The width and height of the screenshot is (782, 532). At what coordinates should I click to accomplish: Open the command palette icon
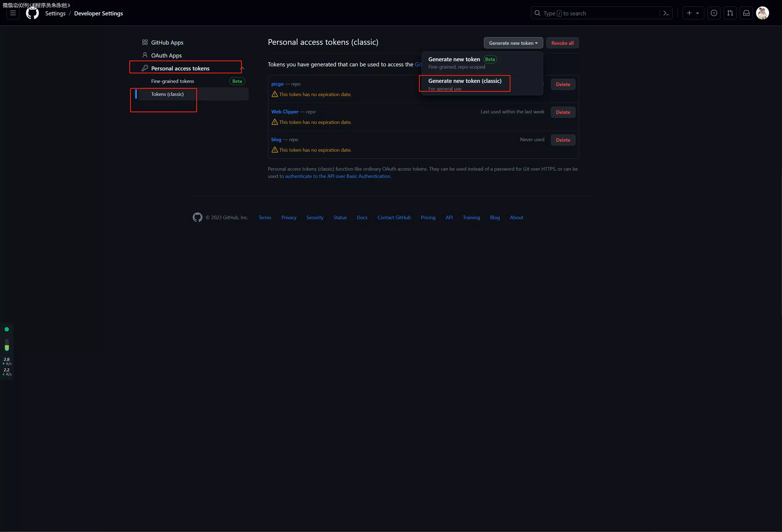tap(666, 13)
